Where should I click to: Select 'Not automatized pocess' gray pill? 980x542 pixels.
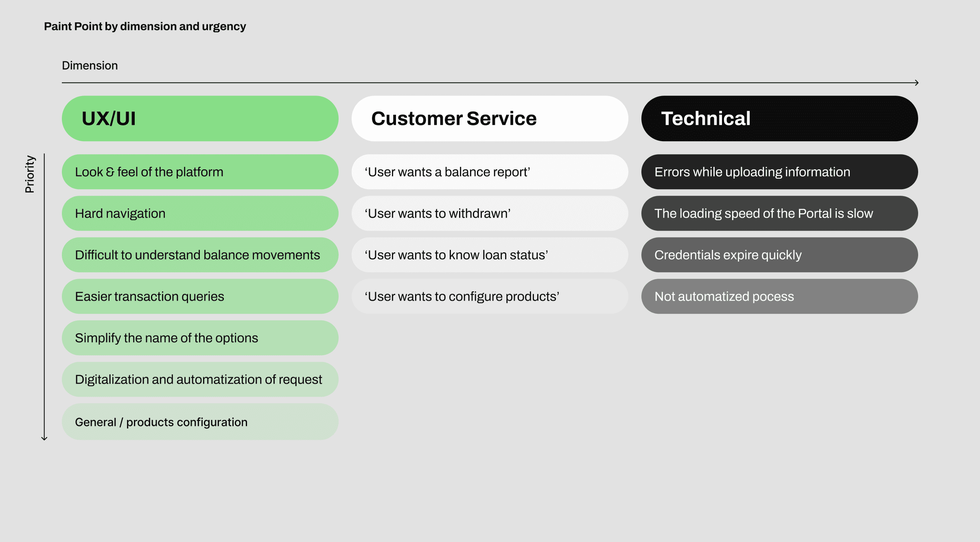779,296
